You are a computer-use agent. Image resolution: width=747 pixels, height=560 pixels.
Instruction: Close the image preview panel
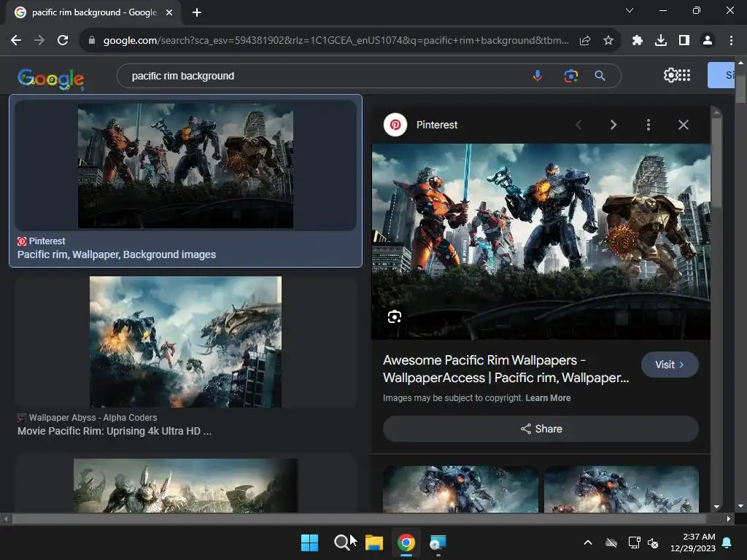pyautogui.click(x=683, y=125)
